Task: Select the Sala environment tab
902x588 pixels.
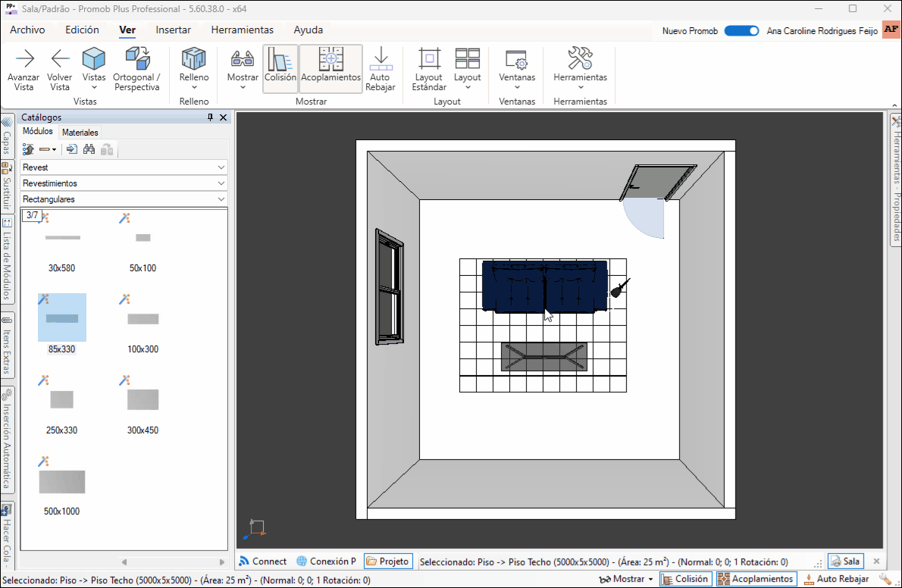Action: [x=846, y=561]
